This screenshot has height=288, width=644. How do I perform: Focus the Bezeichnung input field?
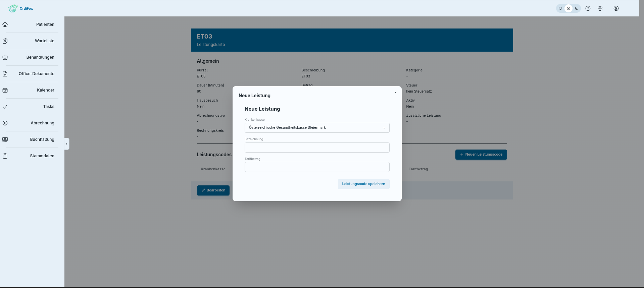point(317,148)
